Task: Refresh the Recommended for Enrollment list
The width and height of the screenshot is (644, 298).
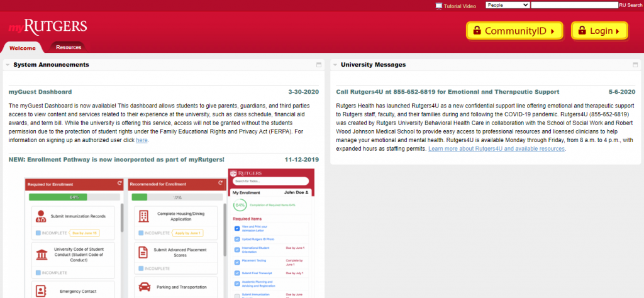Action: (x=221, y=184)
